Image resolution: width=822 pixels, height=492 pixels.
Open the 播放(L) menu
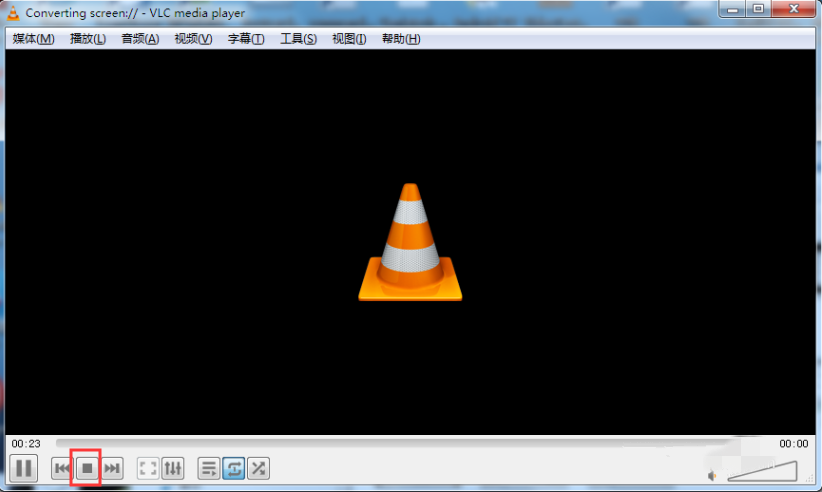88,39
